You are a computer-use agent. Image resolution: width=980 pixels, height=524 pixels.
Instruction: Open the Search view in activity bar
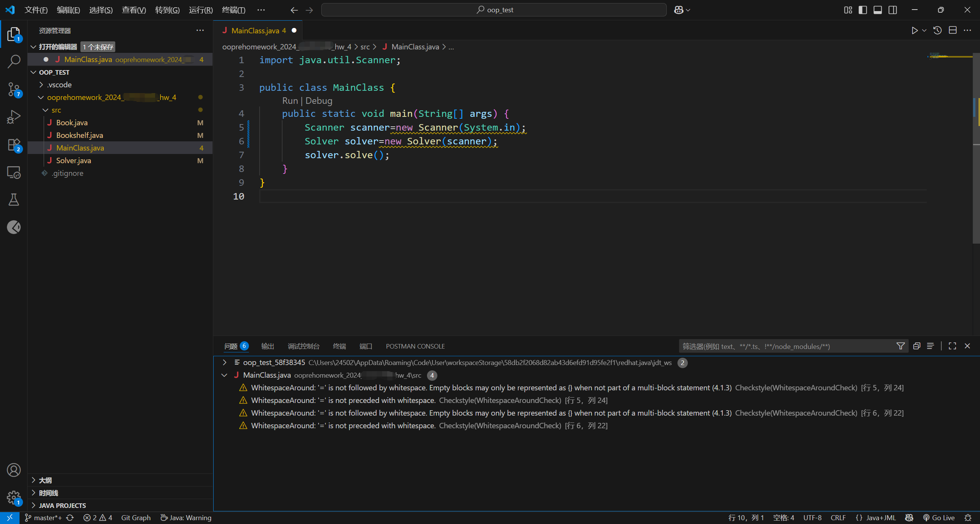(14, 61)
